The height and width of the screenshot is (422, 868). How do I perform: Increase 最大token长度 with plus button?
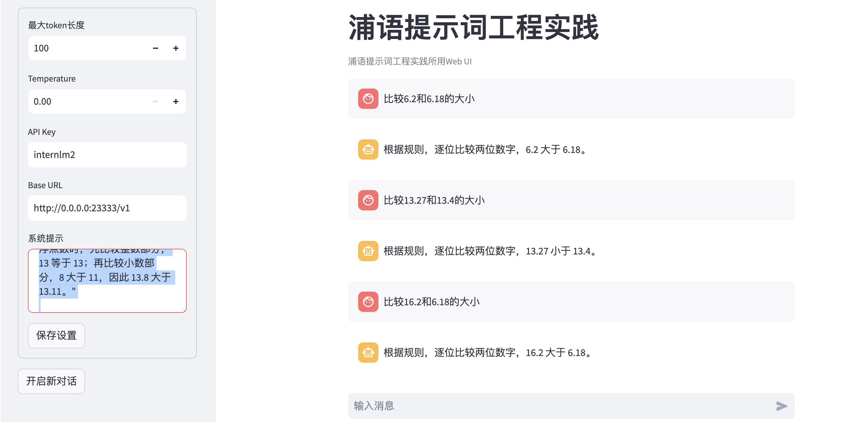[176, 49]
